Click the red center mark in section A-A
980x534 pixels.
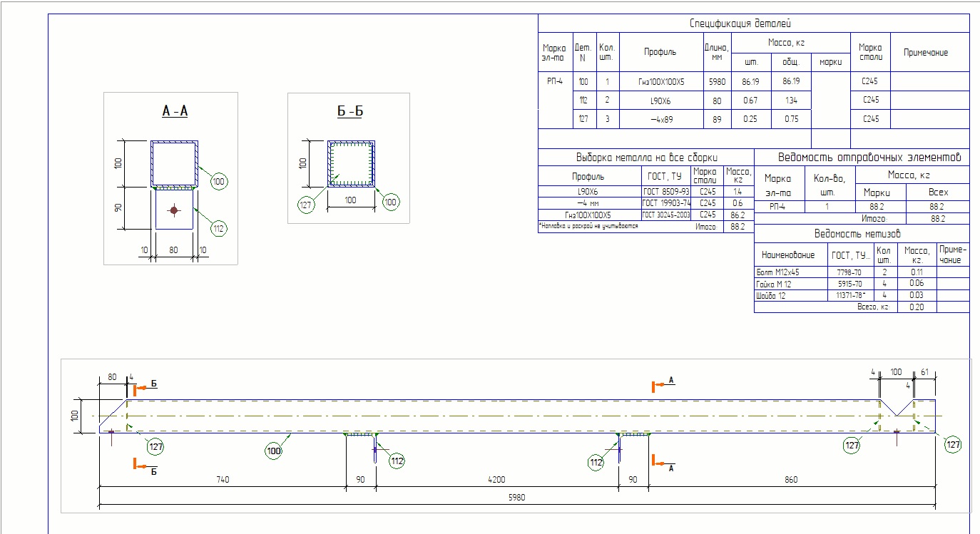(x=173, y=210)
